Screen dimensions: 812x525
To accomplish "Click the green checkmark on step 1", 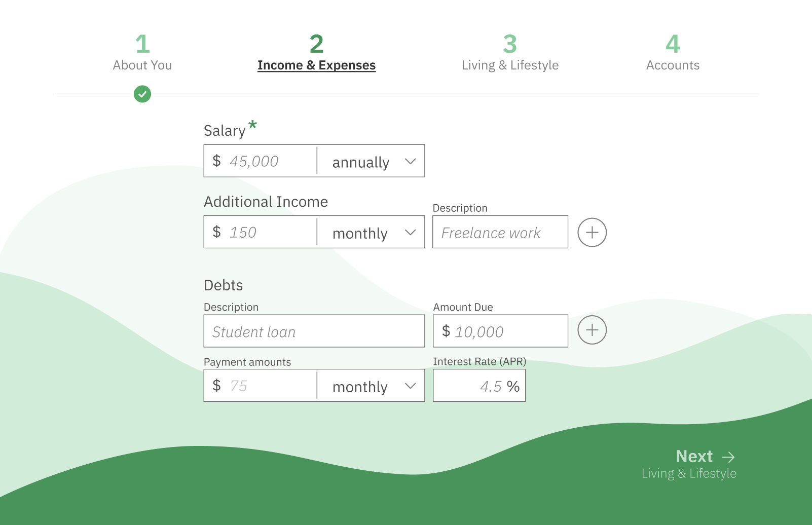I will click(142, 94).
